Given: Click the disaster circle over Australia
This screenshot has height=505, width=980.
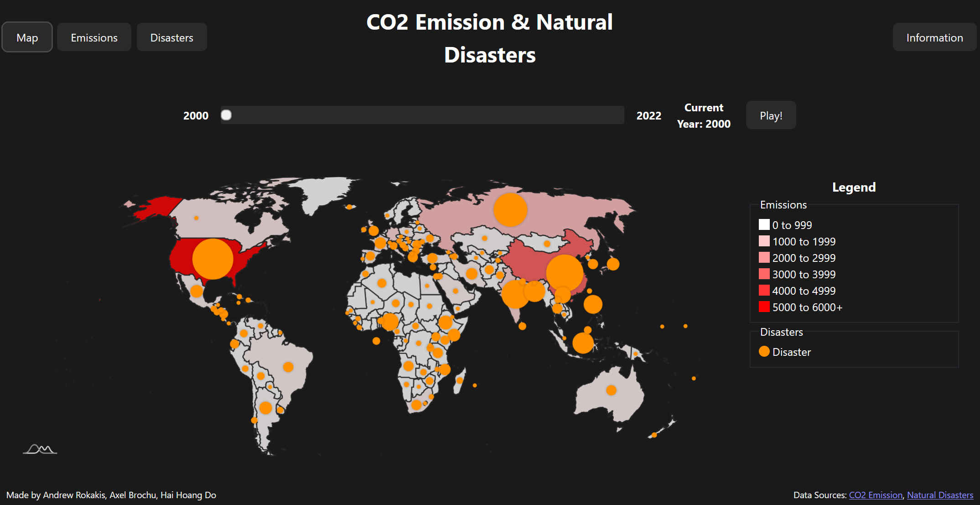Looking at the screenshot, I should point(611,390).
